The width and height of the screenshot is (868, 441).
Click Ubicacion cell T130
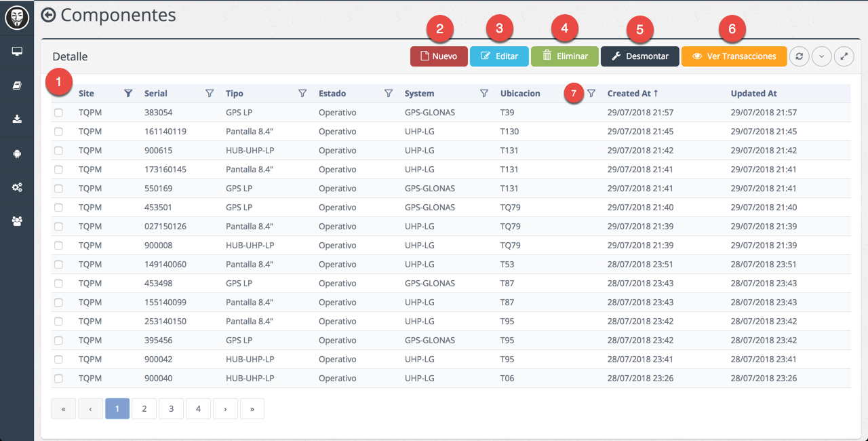510,132
